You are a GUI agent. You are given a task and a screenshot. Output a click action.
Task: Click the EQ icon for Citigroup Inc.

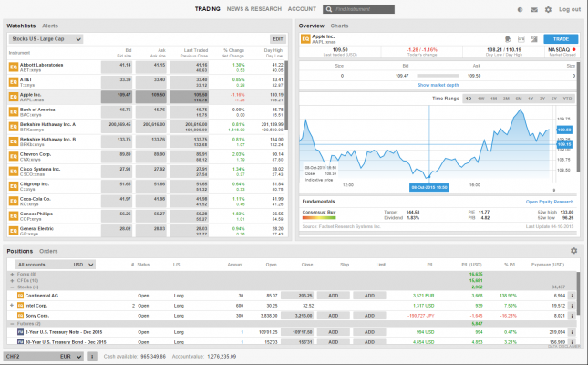coord(14,186)
